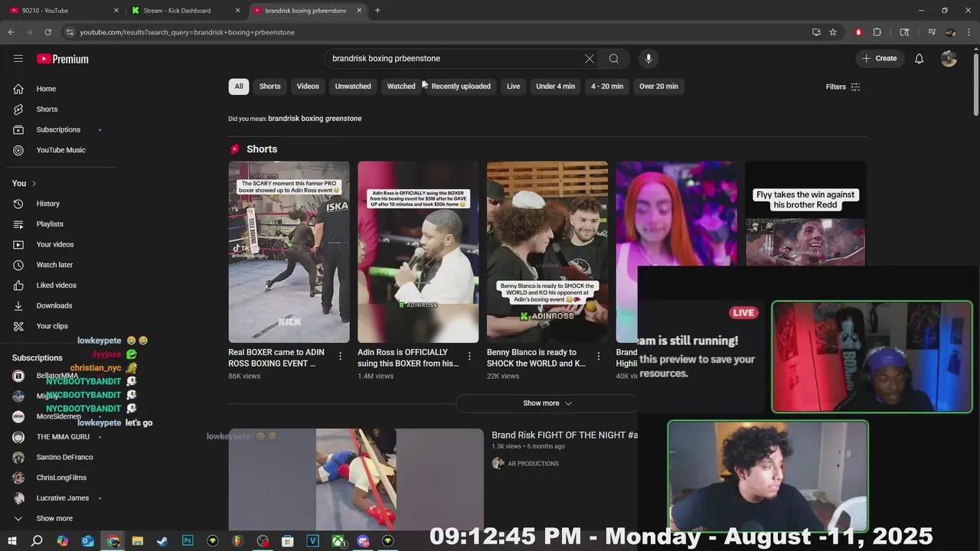Viewport: 980px width, 551px height.
Task: Select the Videos filter chip
Action: tap(308, 86)
